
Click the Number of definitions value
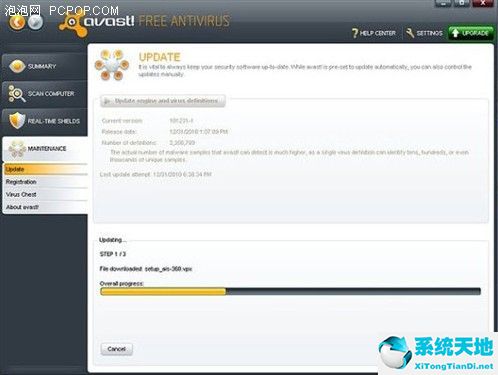182,143
